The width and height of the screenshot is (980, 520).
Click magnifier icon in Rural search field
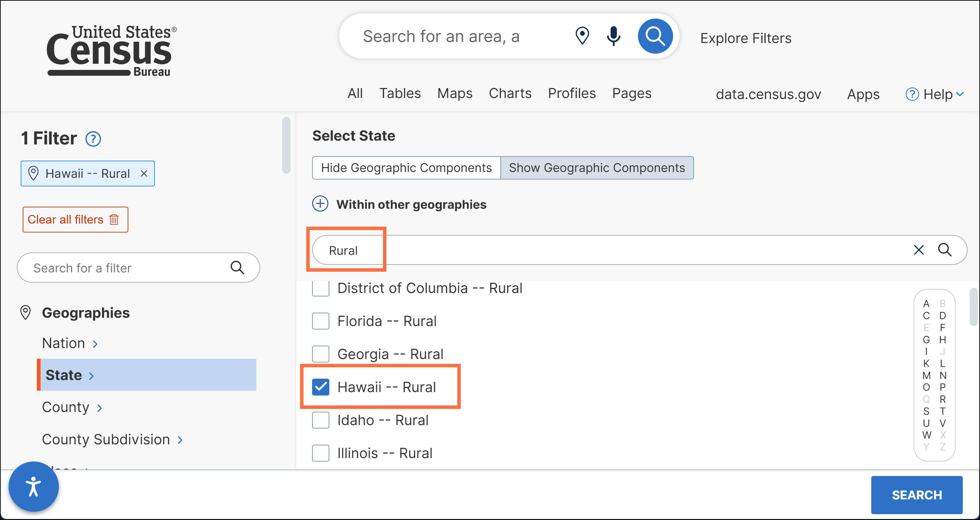point(944,250)
